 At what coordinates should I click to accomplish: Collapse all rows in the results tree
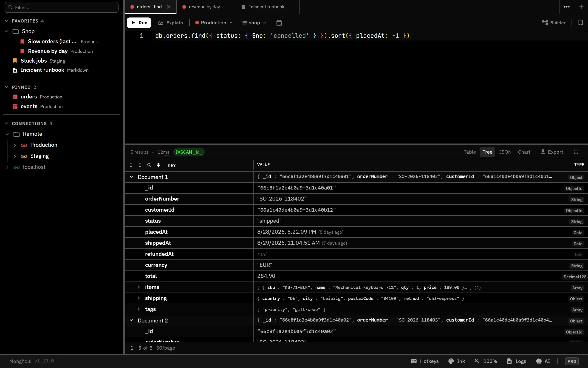click(x=140, y=165)
